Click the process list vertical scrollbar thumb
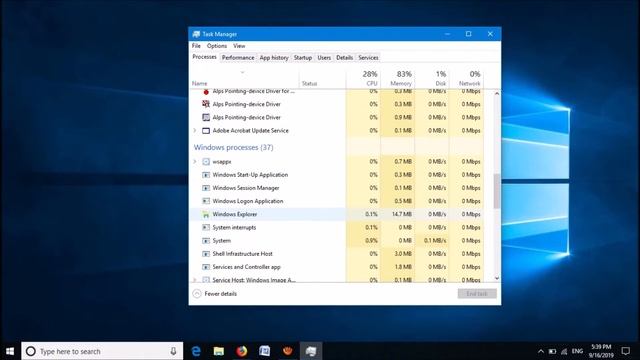The width and height of the screenshot is (640, 360). click(497, 191)
